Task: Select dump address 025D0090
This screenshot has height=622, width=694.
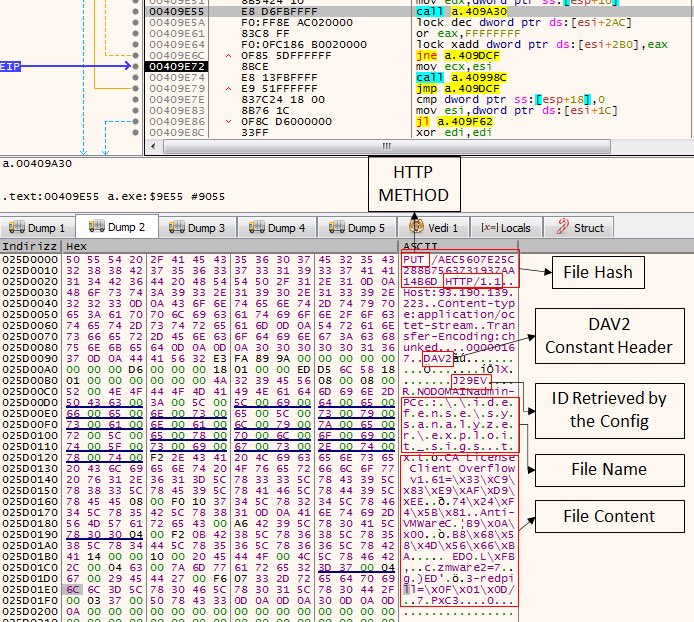Action: pos(30,359)
